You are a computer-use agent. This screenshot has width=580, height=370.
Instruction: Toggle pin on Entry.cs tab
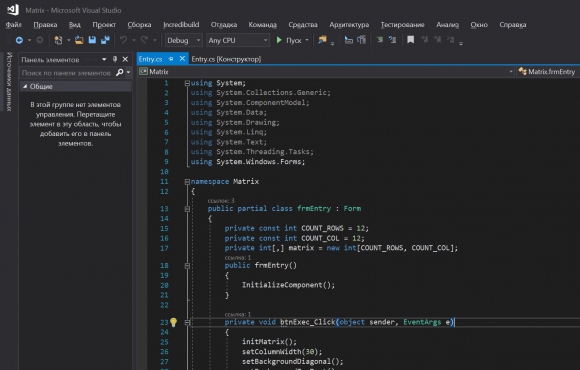pos(171,59)
